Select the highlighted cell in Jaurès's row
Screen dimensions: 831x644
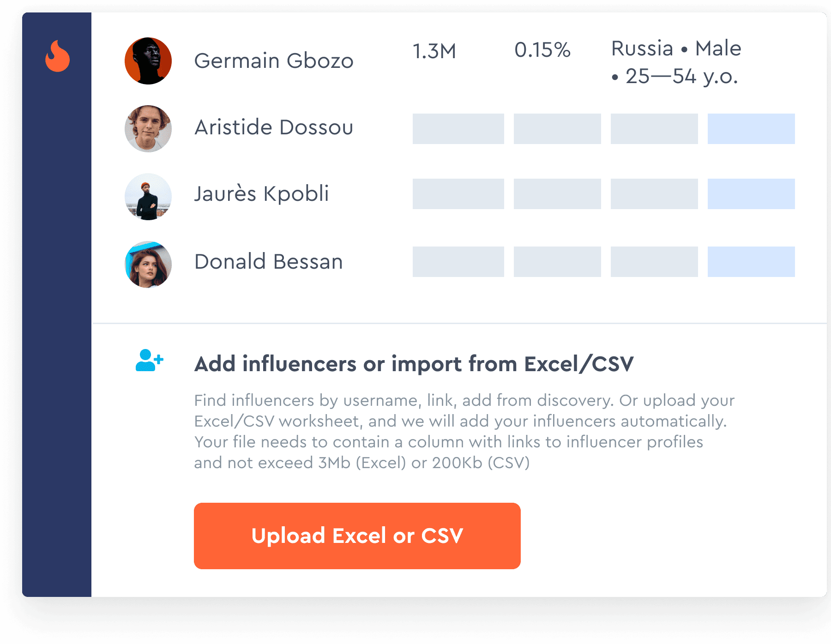coord(751,194)
